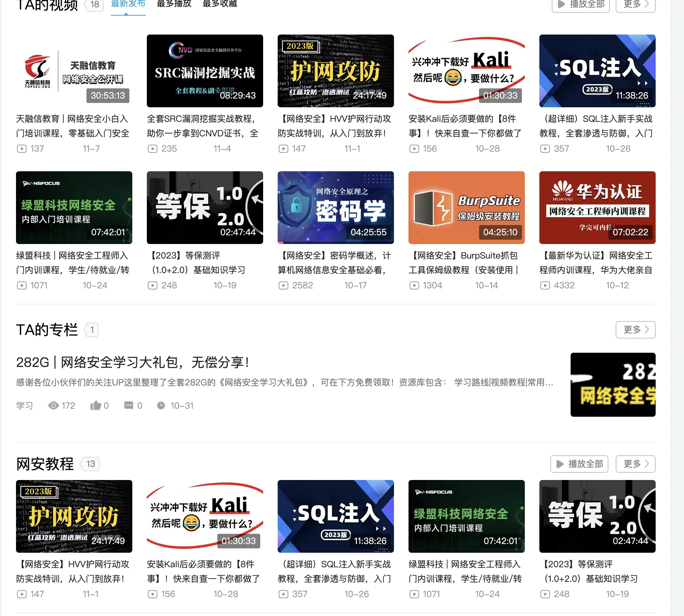Click the clock icon beside 10-31
This screenshot has height=616, width=684.
tap(161, 405)
